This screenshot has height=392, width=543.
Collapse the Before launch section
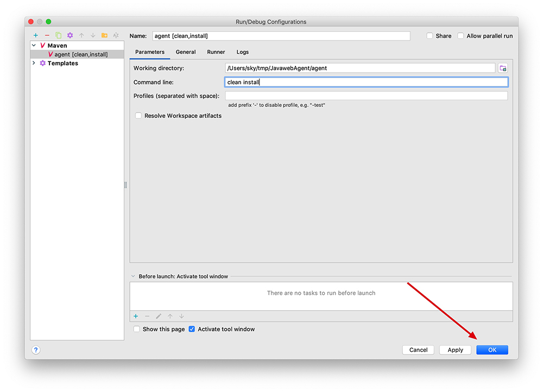[x=133, y=276]
